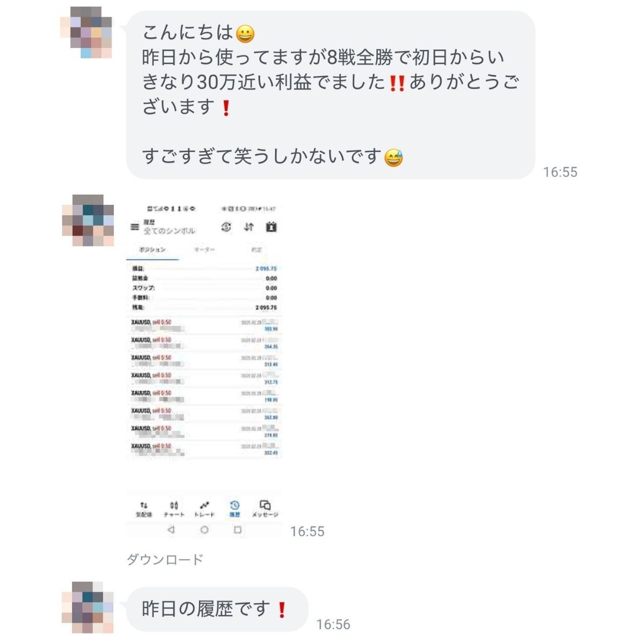The width and height of the screenshot is (644, 644).
Task: Open the チャート chart icon
Action: [x=174, y=509]
